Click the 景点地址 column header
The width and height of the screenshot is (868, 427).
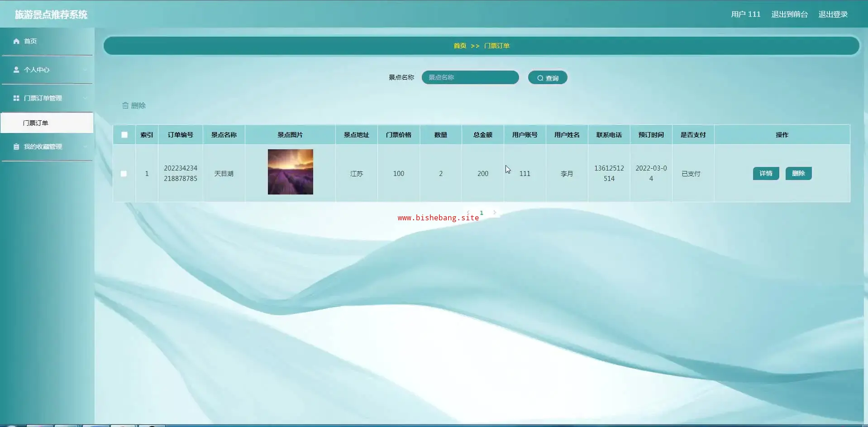point(357,135)
